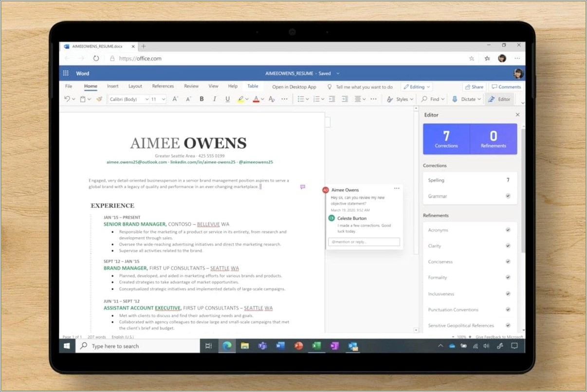Click the Undo icon
This screenshot has width=587, height=392.
tap(67, 99)
